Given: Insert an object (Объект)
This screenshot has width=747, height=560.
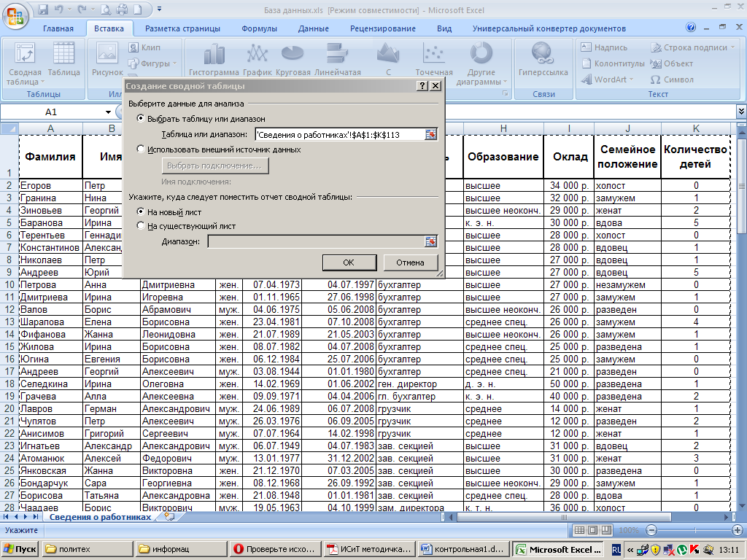Looking at the screenshot, I should point(672,63).
